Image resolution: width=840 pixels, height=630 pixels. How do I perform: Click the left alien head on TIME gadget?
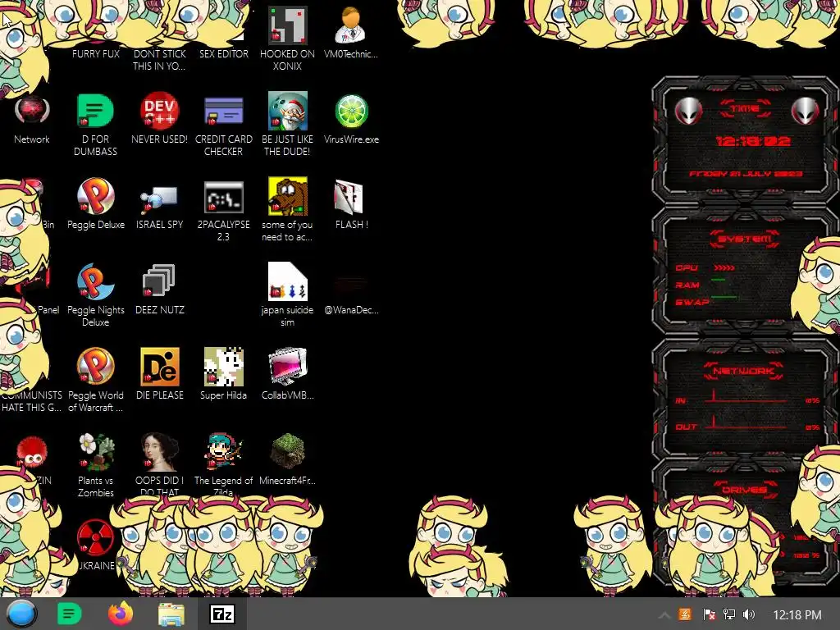tap(688, 111)
